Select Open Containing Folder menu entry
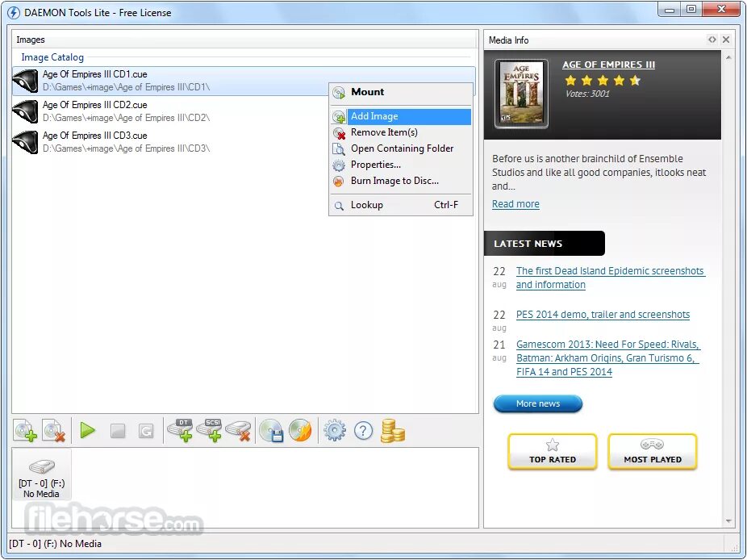The height and width of the screenshot is (560, 747). click(x=401, y=148)
